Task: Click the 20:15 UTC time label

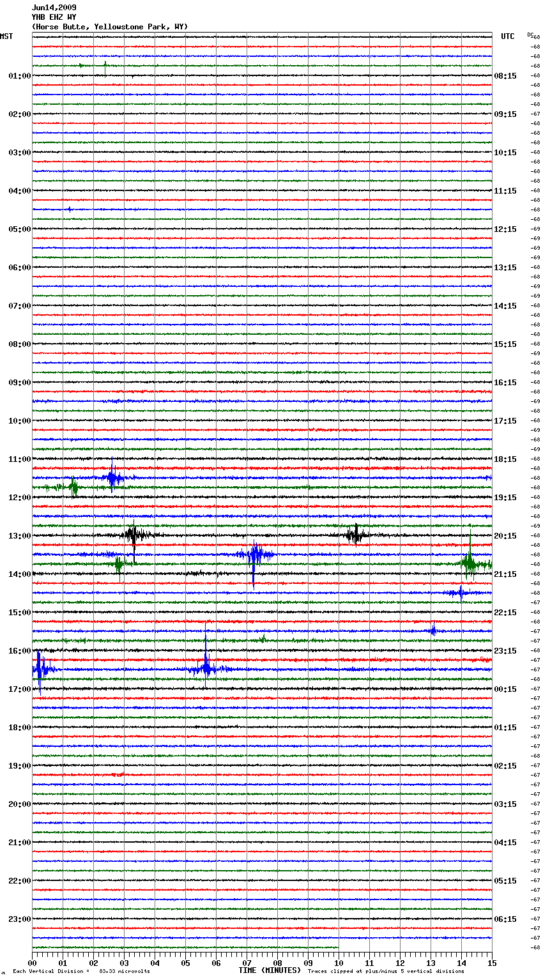Action: (x=505, y=536)
